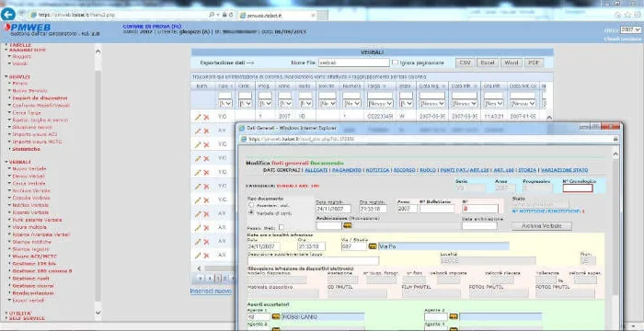Image resolution: width=644 pixels, height=331 pixels.
Task: Open Export da dispositivi in the sidebar
Action: pos(40,98)
